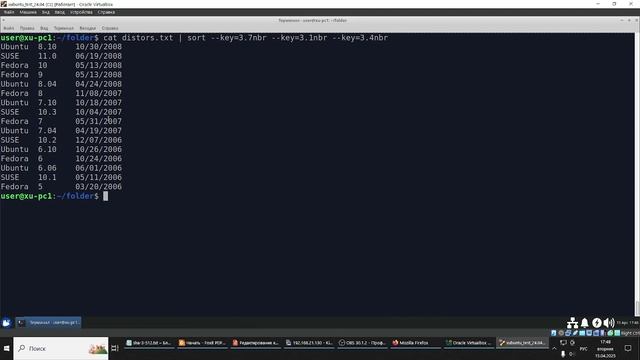This screenshot has height=360, width=640.
Task: Open VirtualBox Устройства menu
Action: click(81, 12)
